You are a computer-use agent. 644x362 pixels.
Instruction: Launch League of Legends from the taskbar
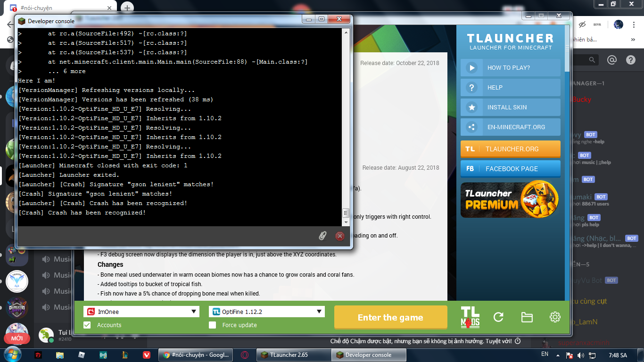125,355
